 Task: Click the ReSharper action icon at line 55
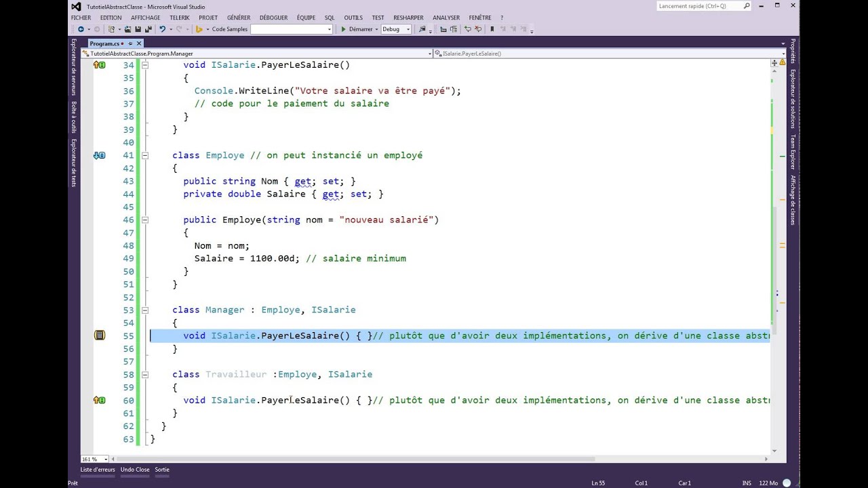pyautogui.click(x=100, y=335)
